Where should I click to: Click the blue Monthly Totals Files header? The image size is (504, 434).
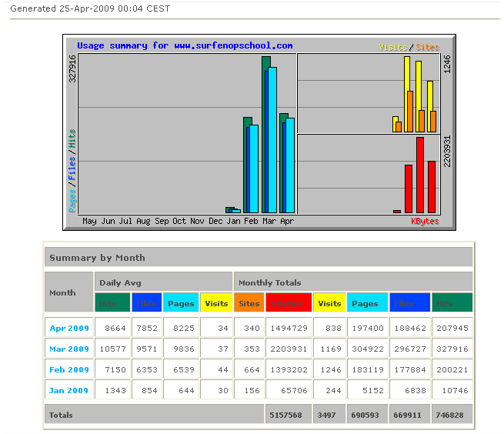point(410,302)
